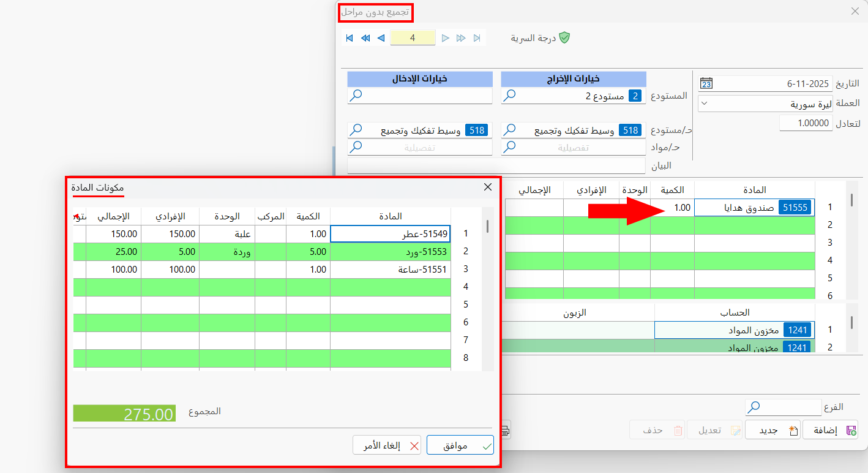Click the البيان description field
868x473 pixels.
(496, 165)
